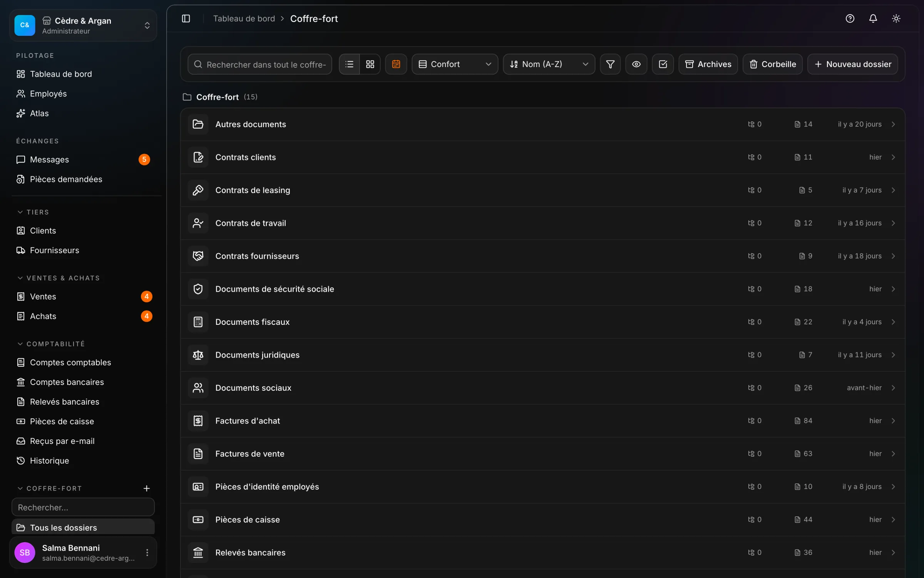Focus the sidebar Rechercher field
Image resolution: width=924 pixels, height=578 pixels.
point(83,507)
